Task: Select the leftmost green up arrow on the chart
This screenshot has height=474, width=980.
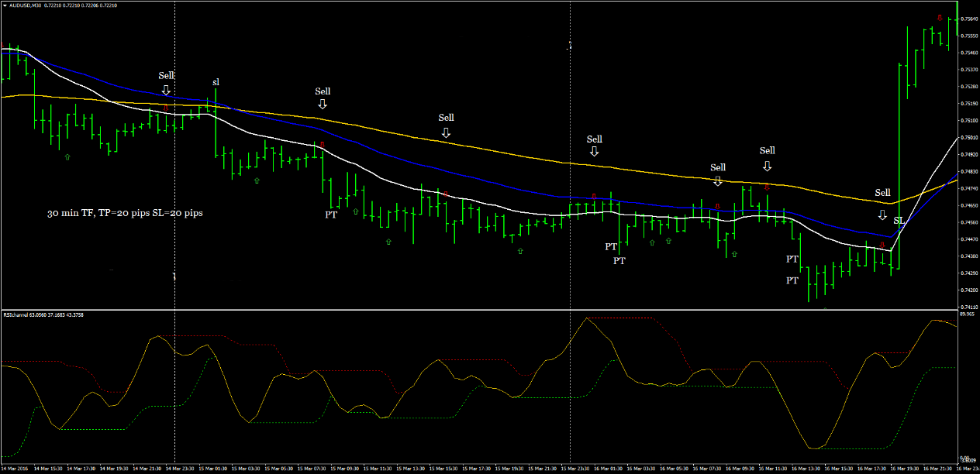Action: click(67, 156)
